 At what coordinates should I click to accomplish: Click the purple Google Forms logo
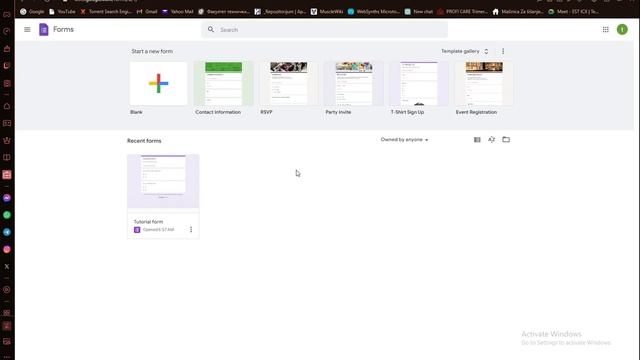coord(44,29)
